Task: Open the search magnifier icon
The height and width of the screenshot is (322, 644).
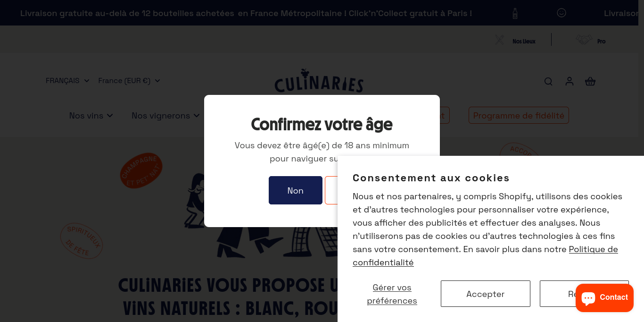Action: pyautogui.click(x=548, y=81)
